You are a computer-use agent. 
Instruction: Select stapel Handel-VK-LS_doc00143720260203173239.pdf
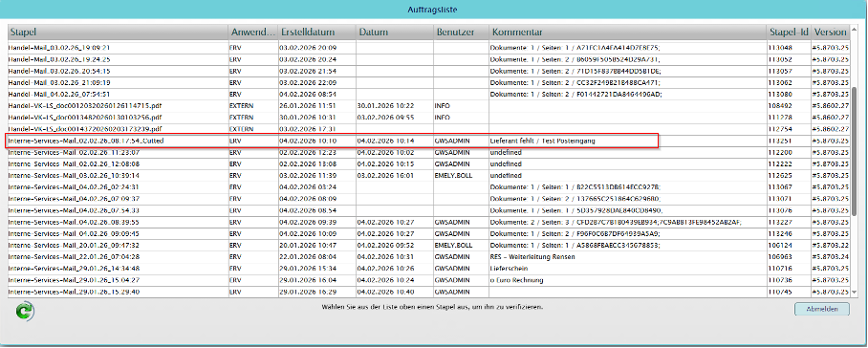click(85, 129)
